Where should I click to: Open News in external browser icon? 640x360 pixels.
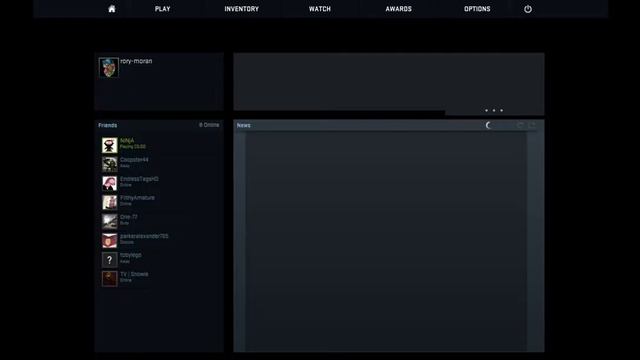[532, 125]
